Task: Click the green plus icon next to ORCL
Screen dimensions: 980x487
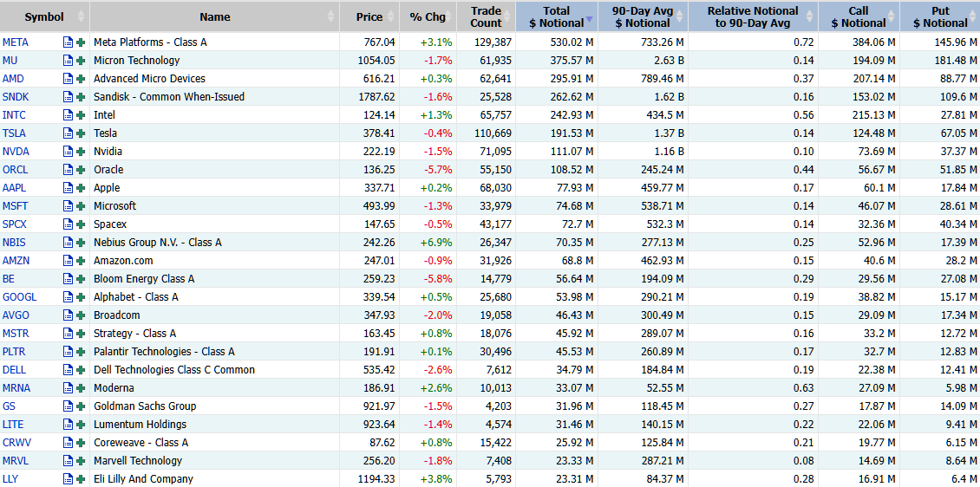Action: pyautogui.click(x=81, y=169)
